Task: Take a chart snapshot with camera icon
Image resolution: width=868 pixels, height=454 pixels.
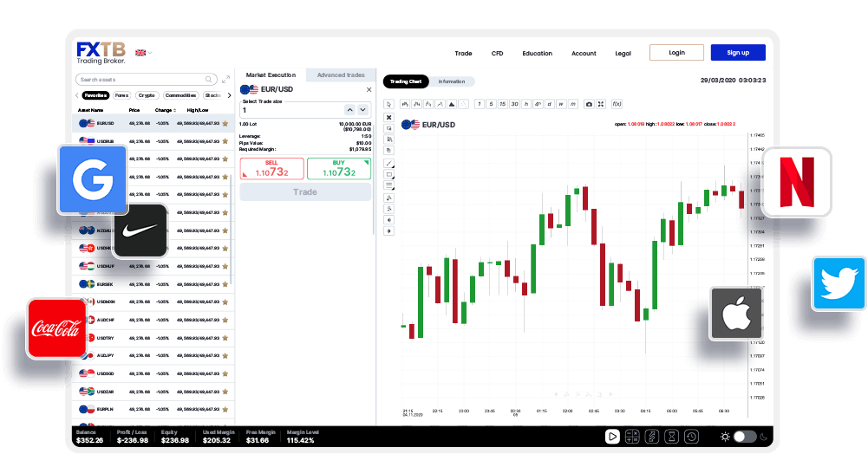Action: tap(589, 104)
